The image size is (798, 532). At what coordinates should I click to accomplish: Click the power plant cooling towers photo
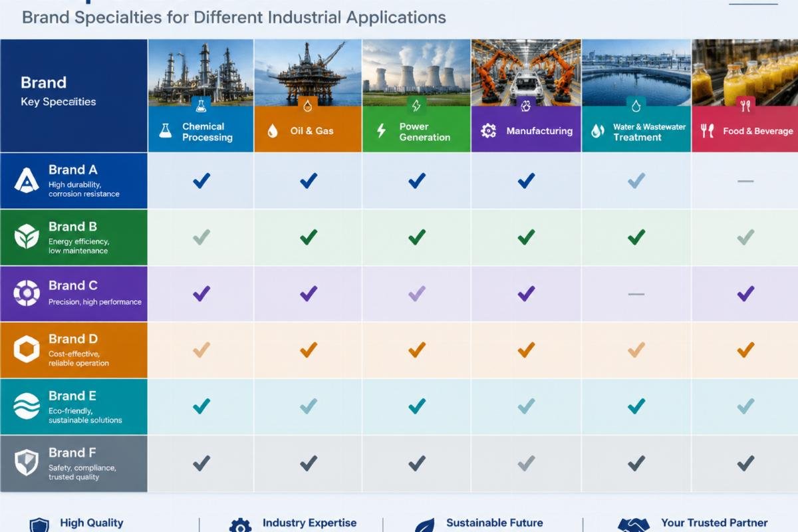[416, 72]
